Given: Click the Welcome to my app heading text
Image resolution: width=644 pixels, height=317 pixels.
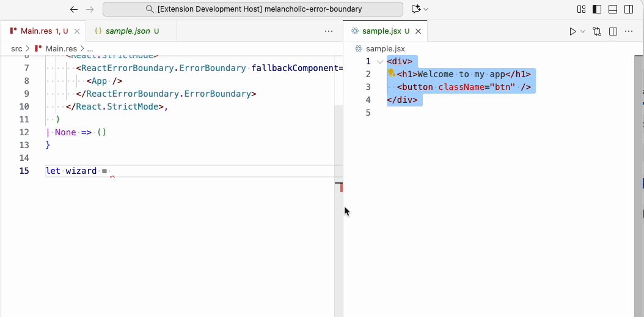Looking at the screenshot, I should click(x=461, y=75).
